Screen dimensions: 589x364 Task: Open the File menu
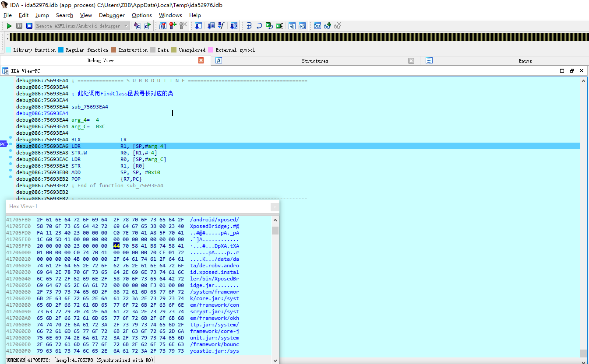pos(7,15)
